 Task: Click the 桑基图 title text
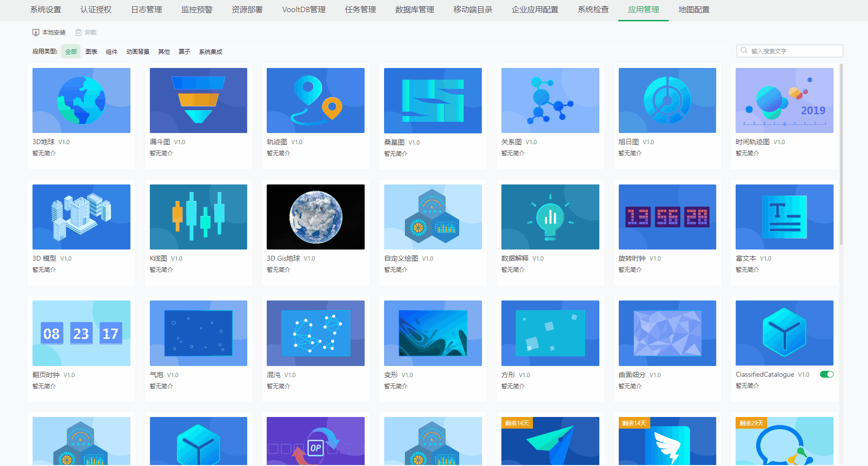point(394,142)
